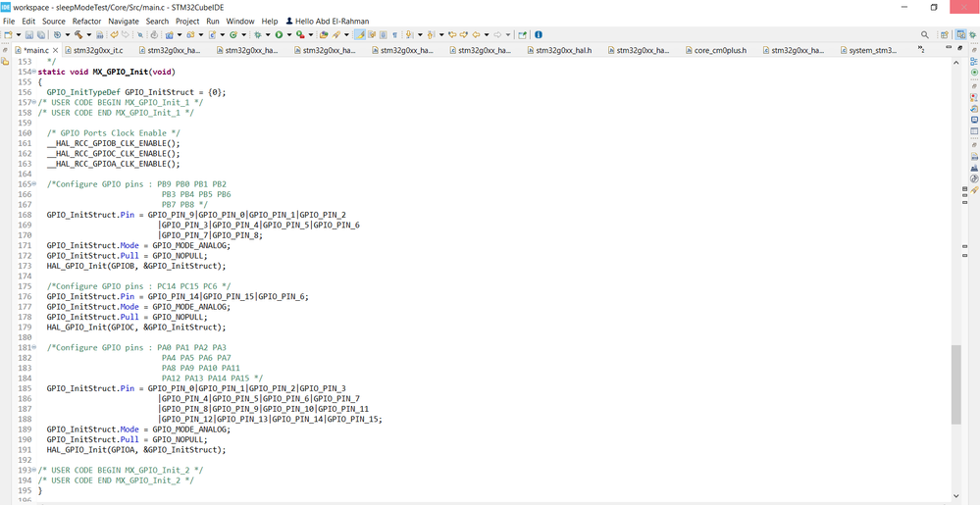
Task: Click the New file toolbar icon
Action: [8, 34]
